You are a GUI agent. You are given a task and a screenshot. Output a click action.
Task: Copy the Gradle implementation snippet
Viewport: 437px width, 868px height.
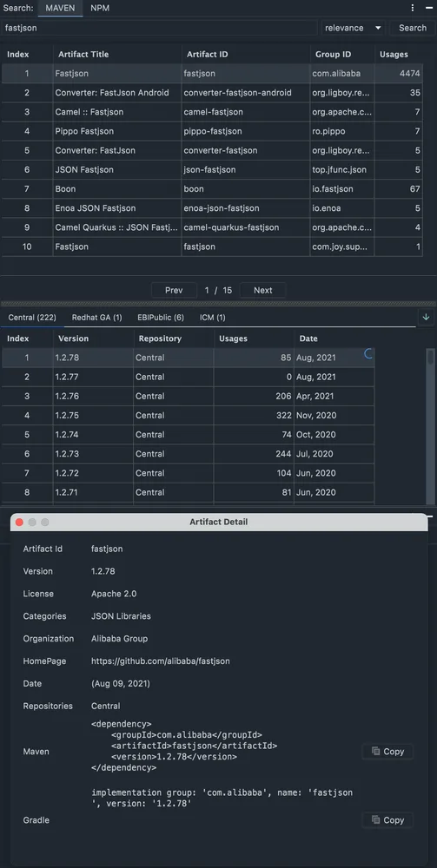click(387, 820)
